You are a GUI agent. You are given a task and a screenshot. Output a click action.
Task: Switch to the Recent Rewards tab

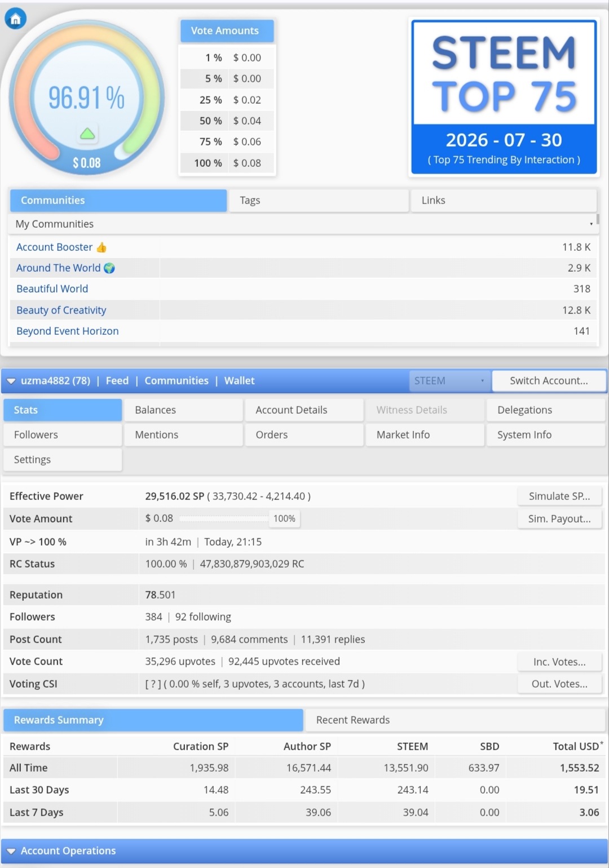click(x=455, y=720)
